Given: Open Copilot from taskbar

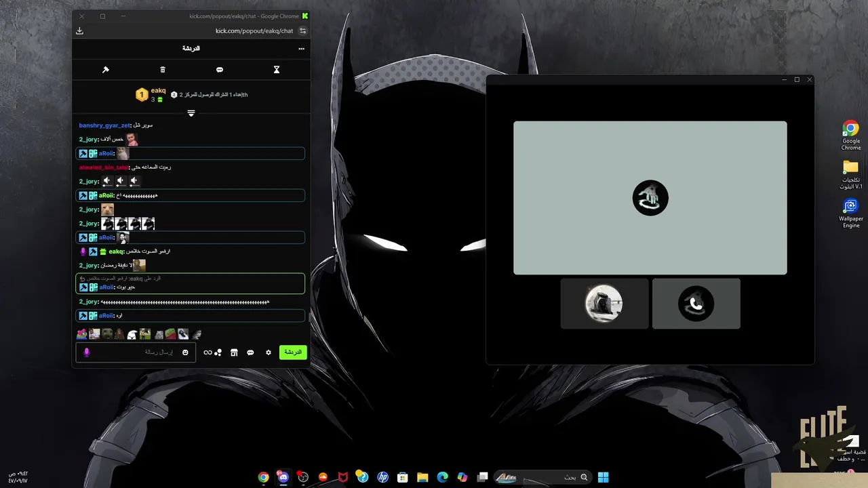Looking at the screenshot, I should tap(462, 477).
